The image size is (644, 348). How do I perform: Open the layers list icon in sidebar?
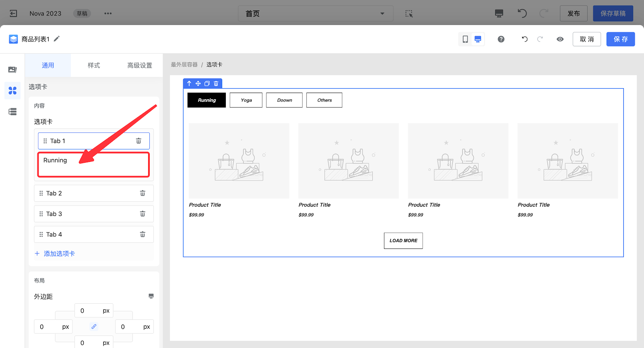(12, 112)
